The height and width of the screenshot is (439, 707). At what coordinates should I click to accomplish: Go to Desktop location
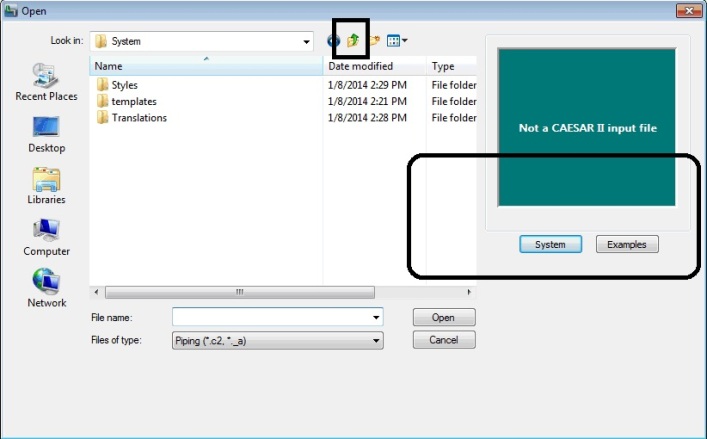point(46,135)
